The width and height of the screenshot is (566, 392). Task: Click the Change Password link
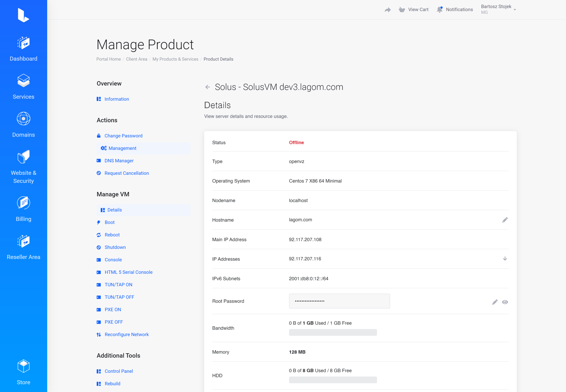(124, 136)
